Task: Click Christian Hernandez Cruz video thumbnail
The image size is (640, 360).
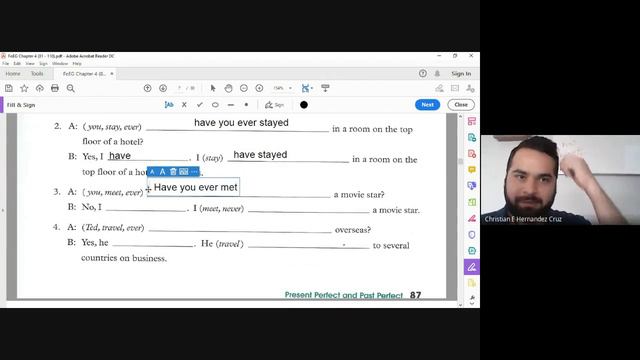Action: (560, 180)
